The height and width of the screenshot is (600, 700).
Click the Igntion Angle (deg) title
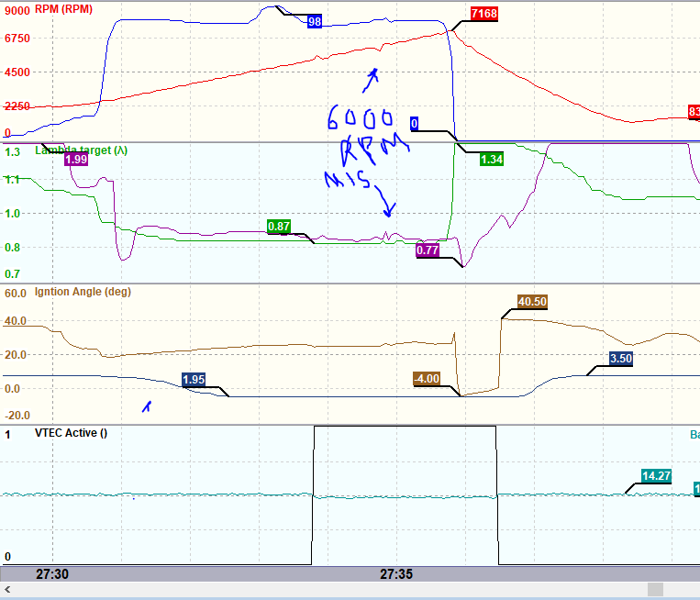pos(82,293)
